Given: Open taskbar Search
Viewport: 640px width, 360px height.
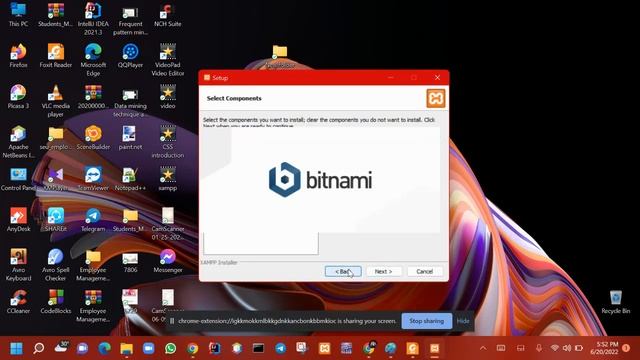Looking at the screenshot, I should (x=39, y=348).
